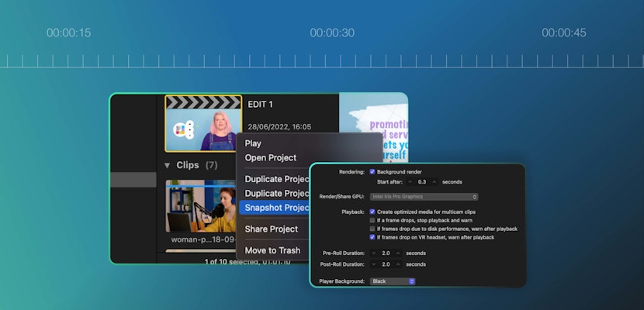Enable the Background render checkbox

click(373, 171)
